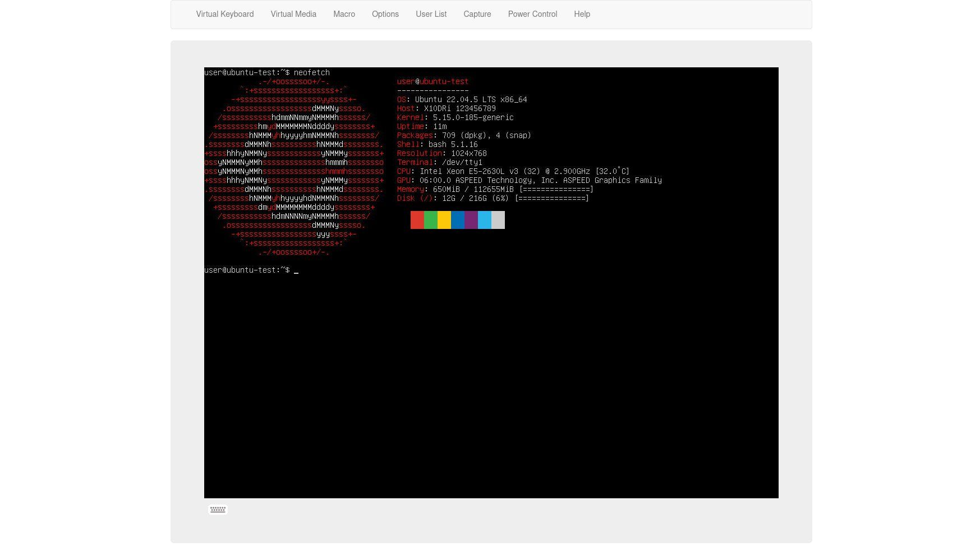This screenshot has height=560, width=980.
Task: Click the CPU line showing Intel Xeon
Action: (x=513, y=171)
